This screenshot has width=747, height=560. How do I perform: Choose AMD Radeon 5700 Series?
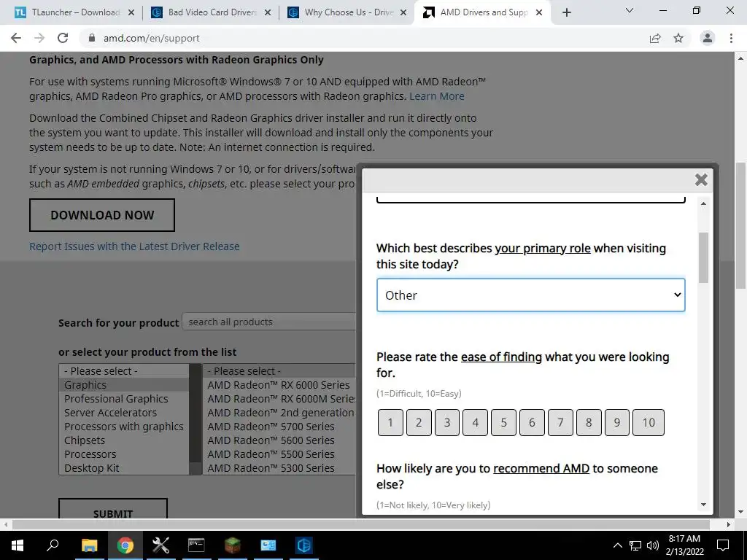pos(279,426)
